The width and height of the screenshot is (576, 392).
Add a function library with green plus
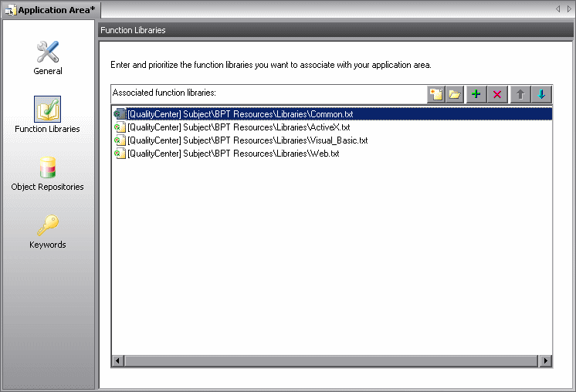[476, 94]
